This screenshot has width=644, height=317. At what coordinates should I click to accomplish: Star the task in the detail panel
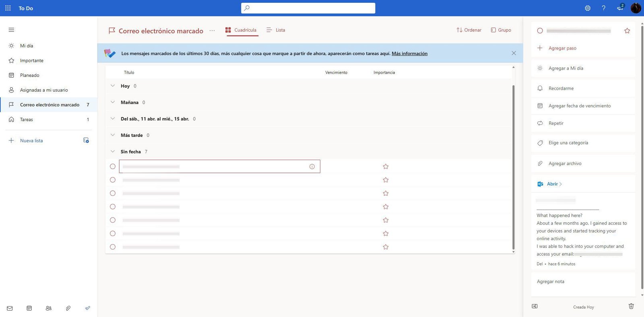[x=627, y=31]
